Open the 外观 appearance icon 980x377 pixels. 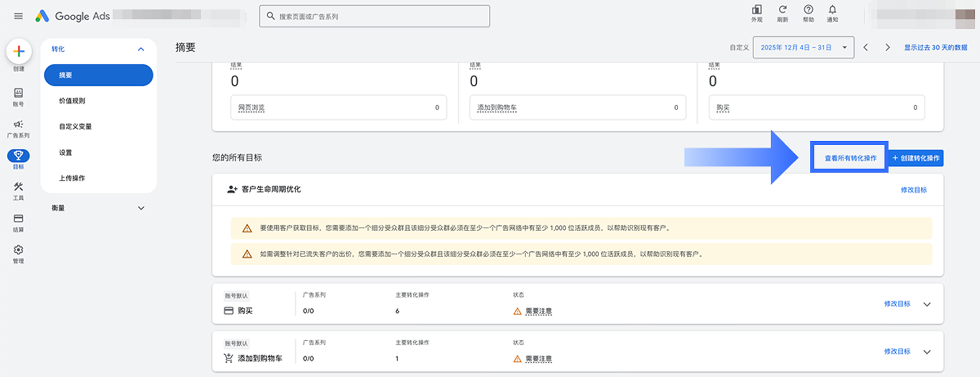pyautogui.click(x=756, y=10)
